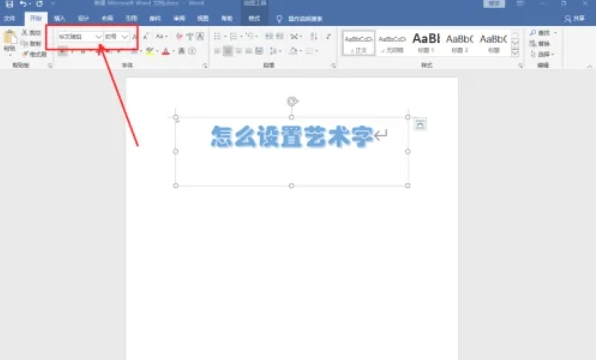Toggle Align Right paragraph button
Viewport: 597px width, 360px height.
tap(238, 51)
